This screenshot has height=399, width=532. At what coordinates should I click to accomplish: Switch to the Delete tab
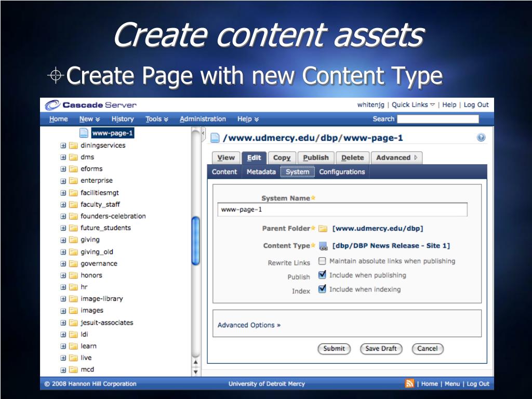coord(353,158)
